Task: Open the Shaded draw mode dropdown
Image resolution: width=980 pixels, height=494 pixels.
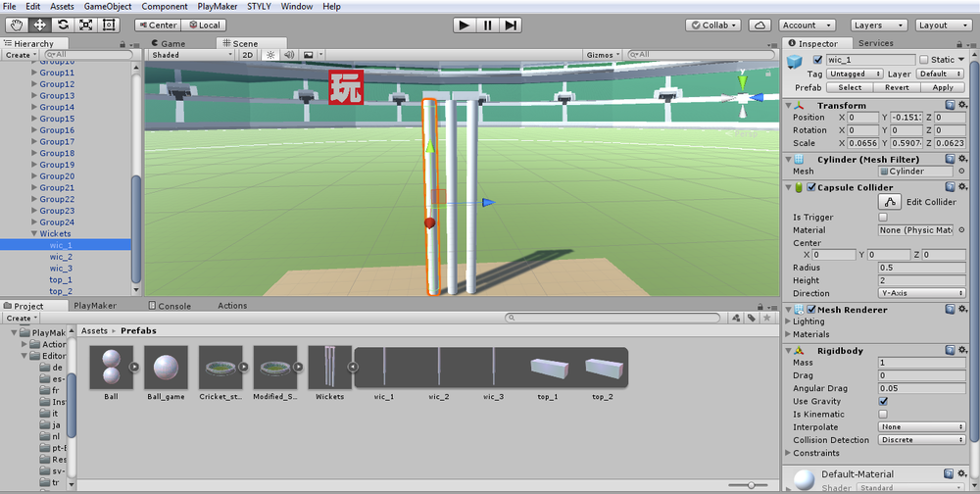Action: pos(192,55)
